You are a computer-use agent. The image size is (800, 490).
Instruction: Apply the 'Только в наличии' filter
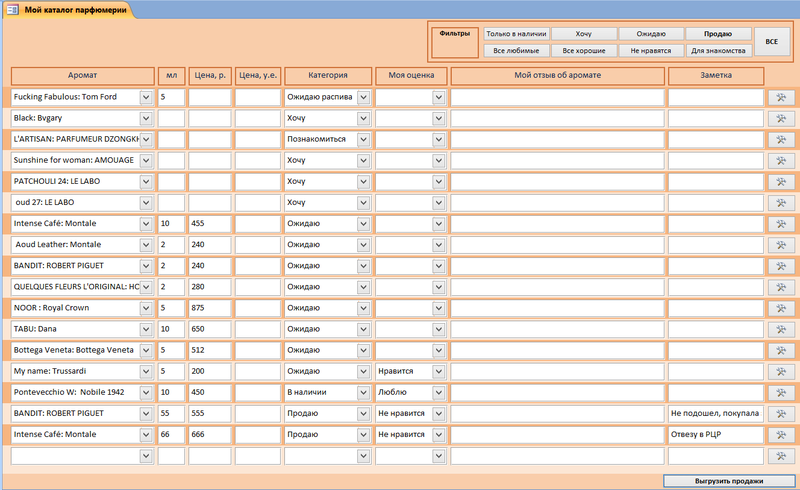point(516,34)
